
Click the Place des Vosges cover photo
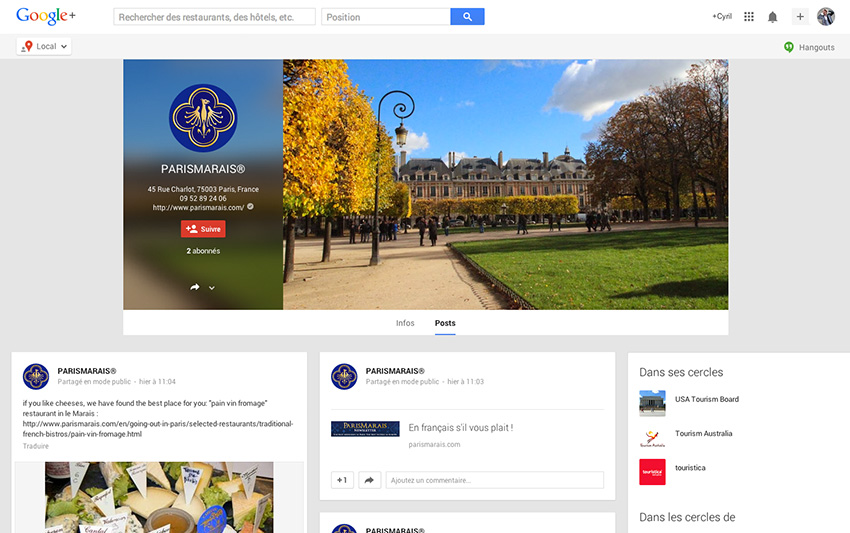point(505,184)
